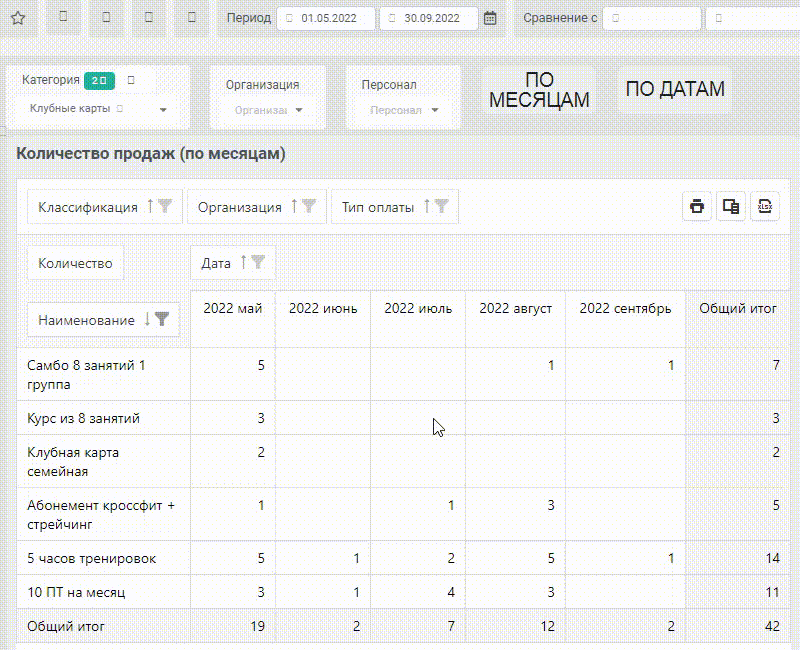This screenshot has height=650, width=800.
Task: Open the filter funnel on Тип оплаты
Action: point(441,206)
